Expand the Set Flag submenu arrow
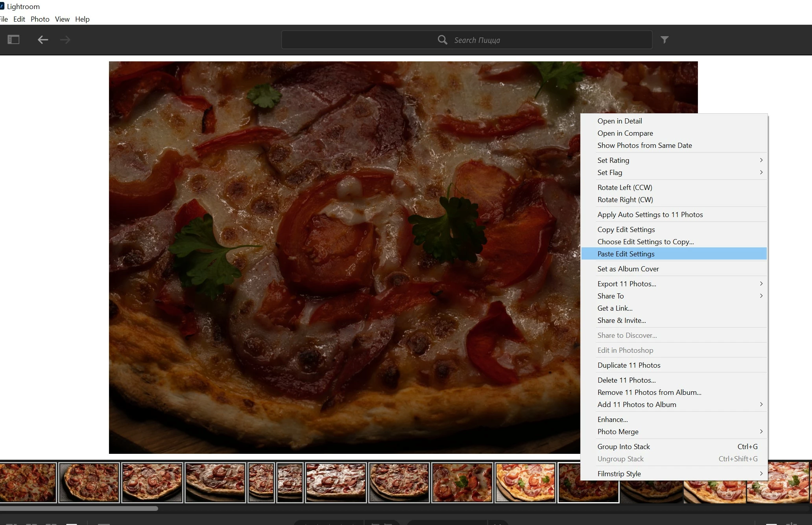 click(761, 172)
